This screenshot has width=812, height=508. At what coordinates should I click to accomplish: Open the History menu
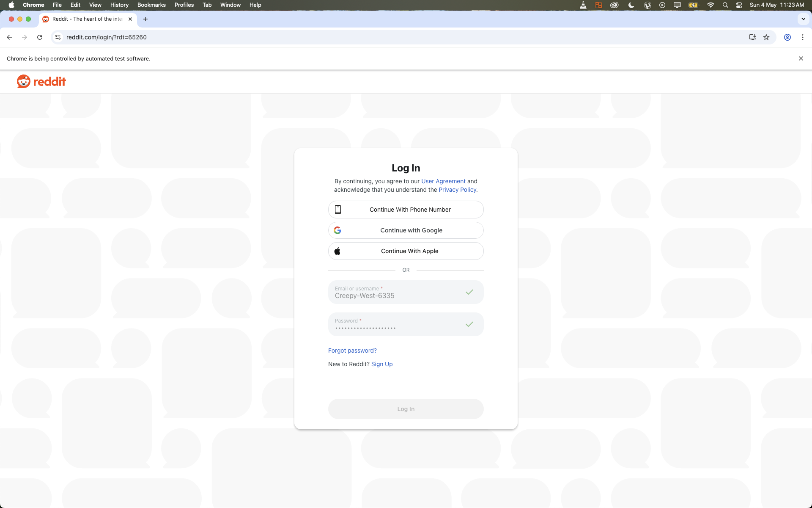[x=119, y=5]
